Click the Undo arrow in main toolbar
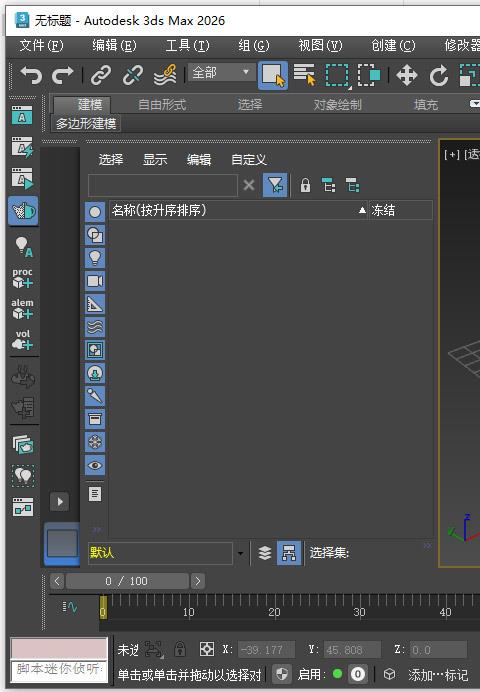 [31, 75]
